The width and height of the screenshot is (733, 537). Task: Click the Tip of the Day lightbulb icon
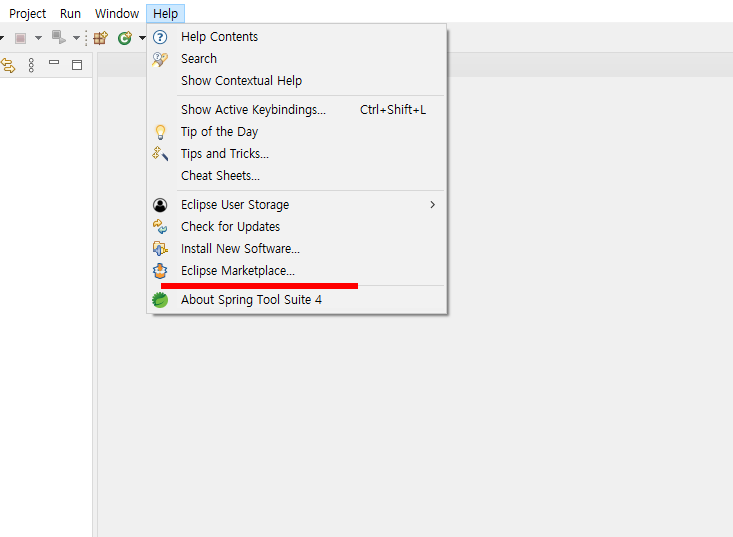click(160, 132)
